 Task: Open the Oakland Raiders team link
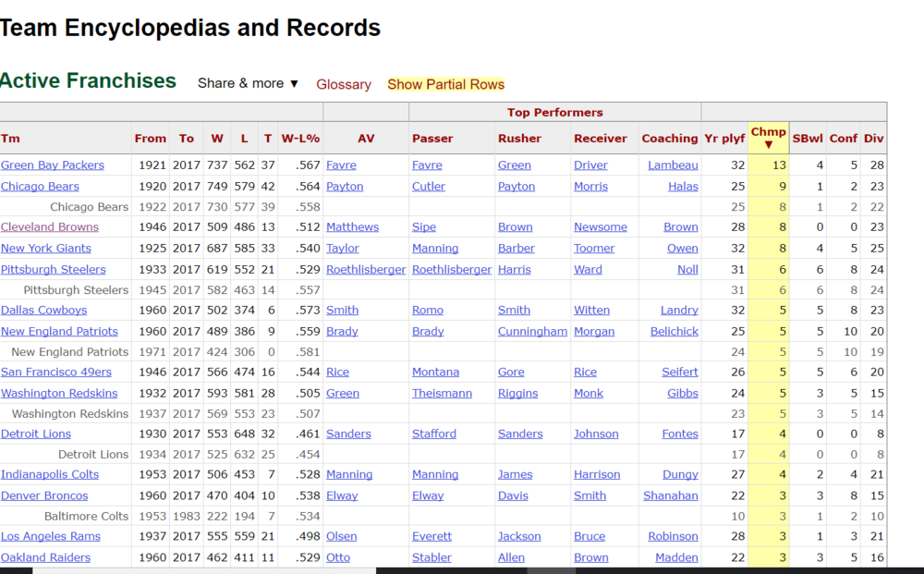point(45,557)
